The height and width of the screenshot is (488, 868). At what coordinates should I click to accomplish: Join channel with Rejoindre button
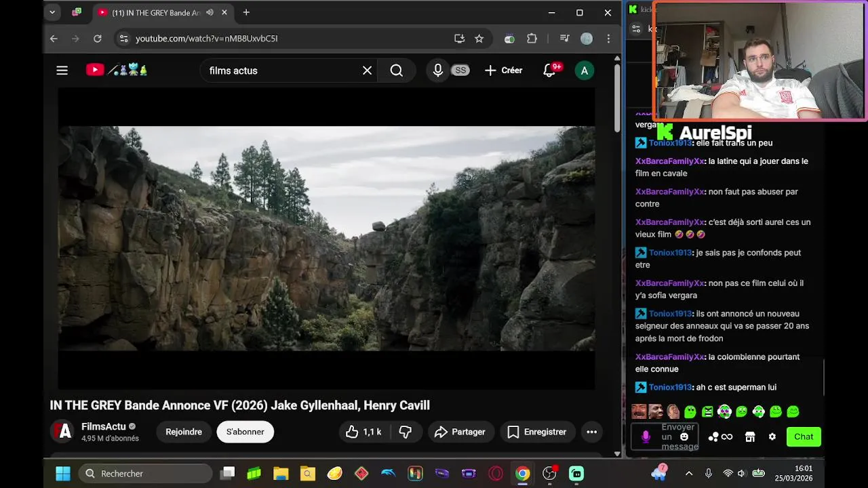coord(184,432)
